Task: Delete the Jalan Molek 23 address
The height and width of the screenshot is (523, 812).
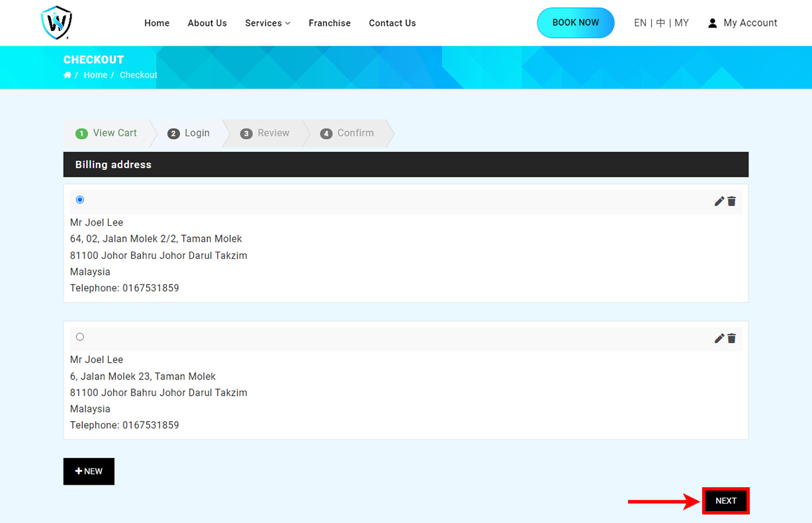Action: pos(732,338)
